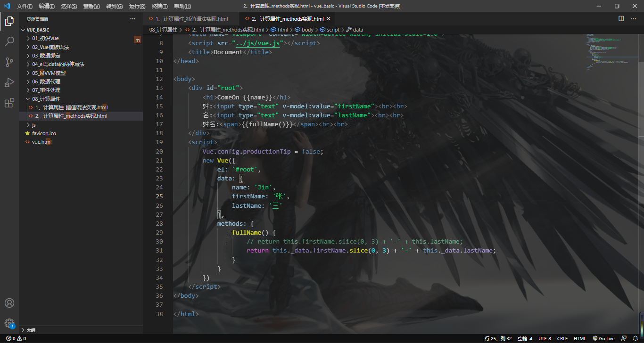Screen dimensions: 644x343
Task: Place cursor on fullName() method line
Action: pyautogui.click(x=254, y=232)
